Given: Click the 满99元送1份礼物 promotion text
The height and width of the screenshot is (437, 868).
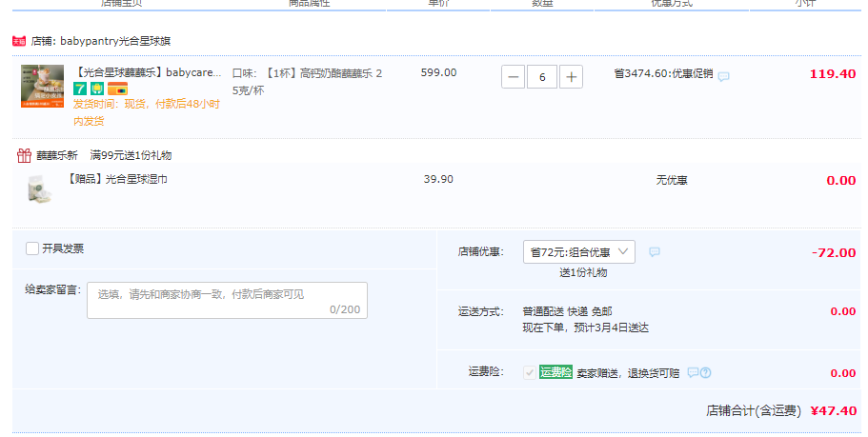Looking at the screenshot, I should pyautogui.click(x=131, y=155).
